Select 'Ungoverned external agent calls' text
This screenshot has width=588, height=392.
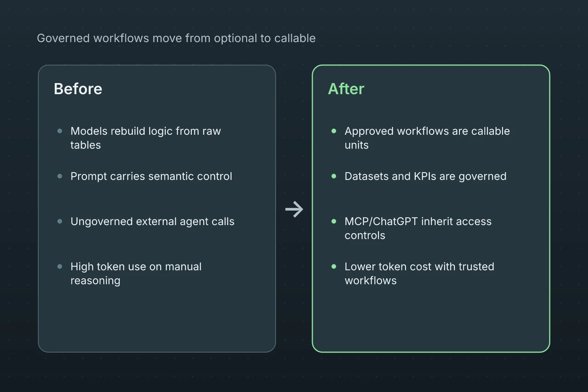pyautogui.click(x=152, y=221)
